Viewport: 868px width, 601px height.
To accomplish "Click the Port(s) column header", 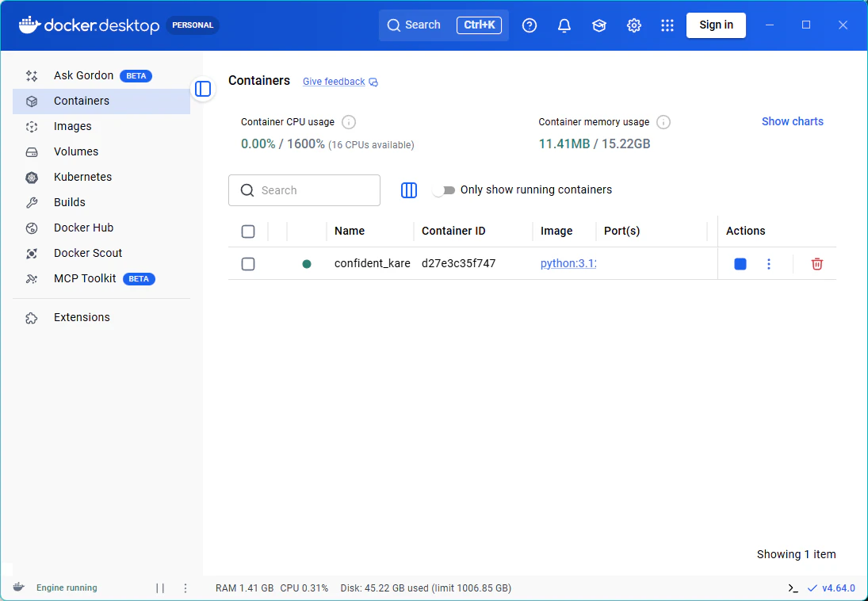I will tap(621, 231).
